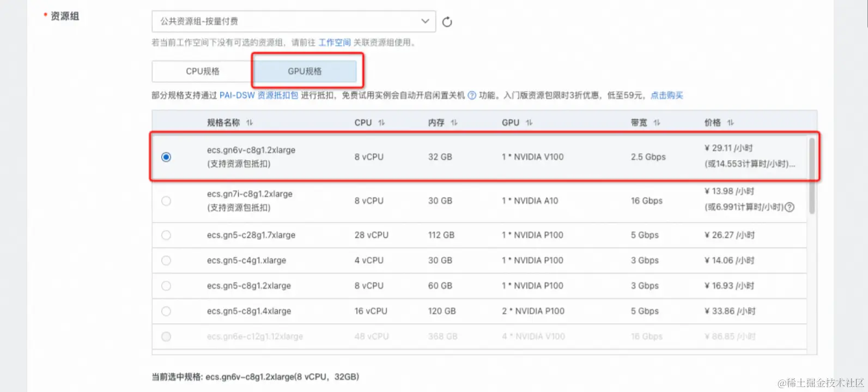Open the 工作空间 link

[335, 43]
